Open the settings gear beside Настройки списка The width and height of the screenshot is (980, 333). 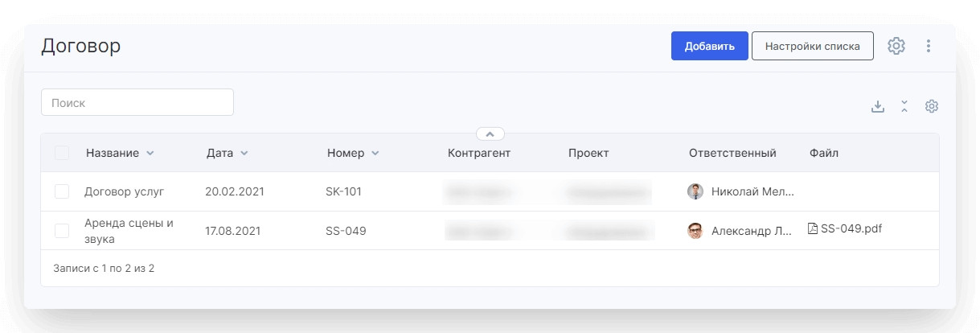(896, 46)
